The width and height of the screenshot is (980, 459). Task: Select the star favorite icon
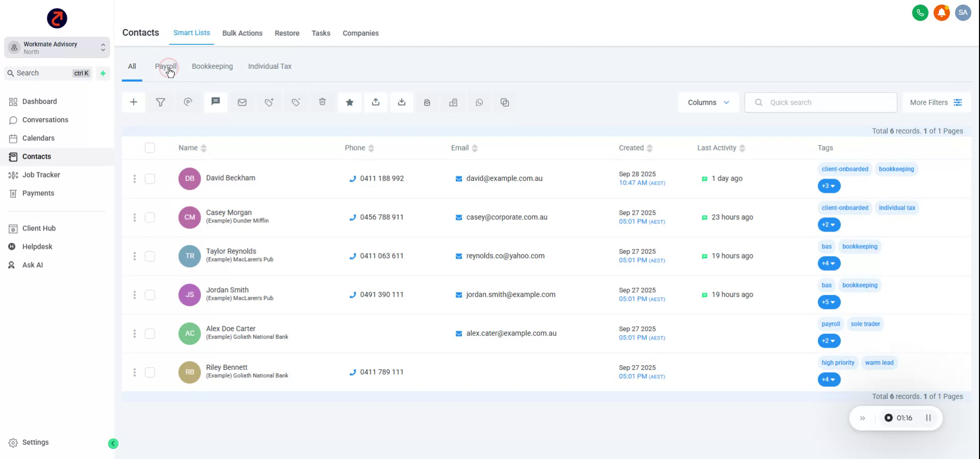tap(350, 102)
